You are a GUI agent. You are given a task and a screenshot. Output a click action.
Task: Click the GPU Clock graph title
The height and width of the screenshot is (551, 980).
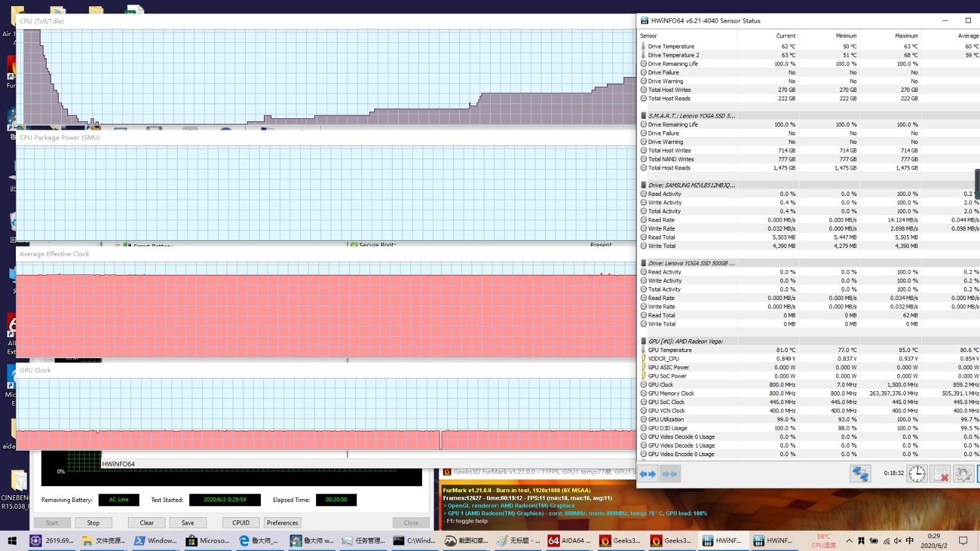36,370
